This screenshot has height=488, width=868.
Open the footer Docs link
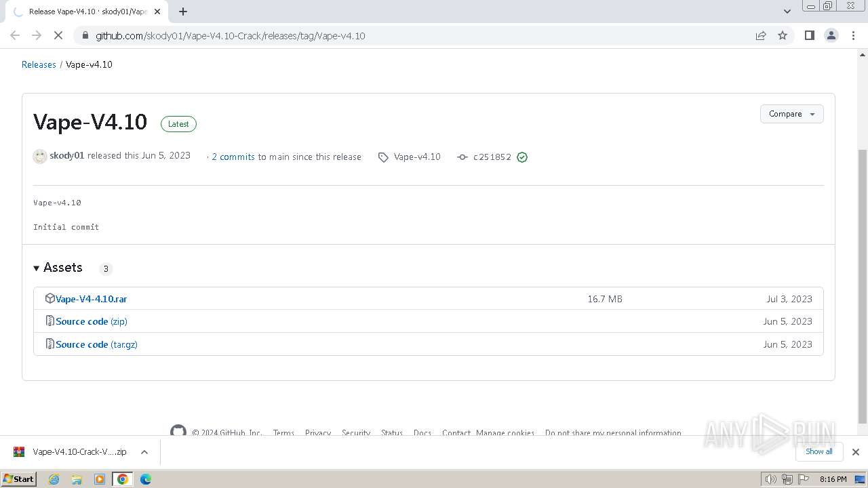coord(422,433)
